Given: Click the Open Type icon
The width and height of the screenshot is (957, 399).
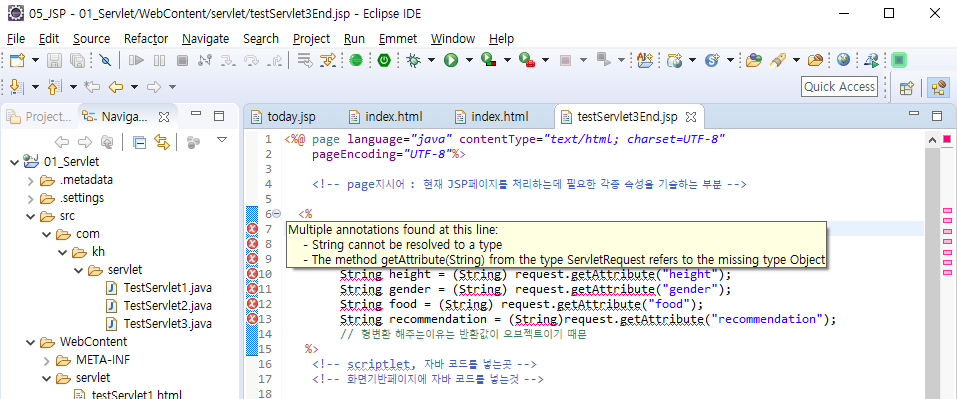Looking at the screenshot, I should (754, 60).
